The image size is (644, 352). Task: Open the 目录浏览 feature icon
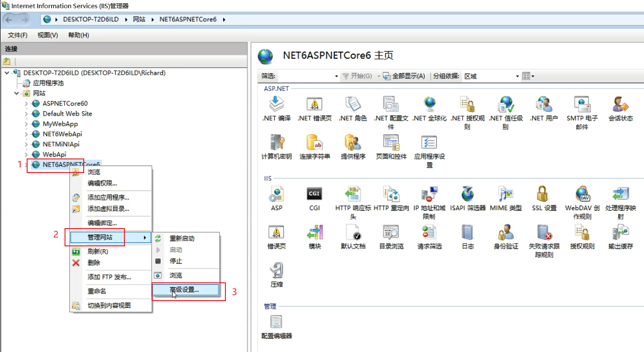click(x=391, y=232)
